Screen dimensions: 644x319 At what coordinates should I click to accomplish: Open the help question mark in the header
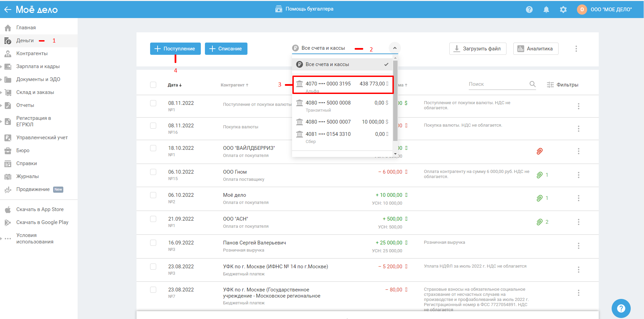[x=529, y=10]
